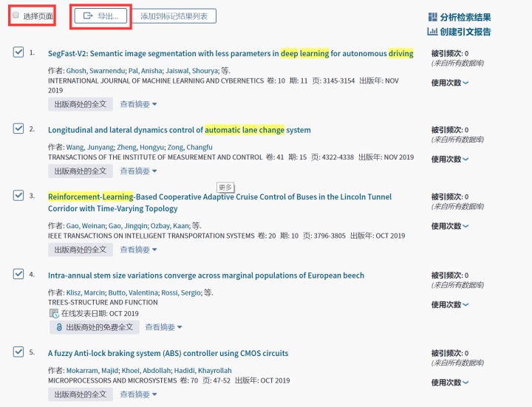
Task: Click author Rossi, Sergio
Action: 181,293
